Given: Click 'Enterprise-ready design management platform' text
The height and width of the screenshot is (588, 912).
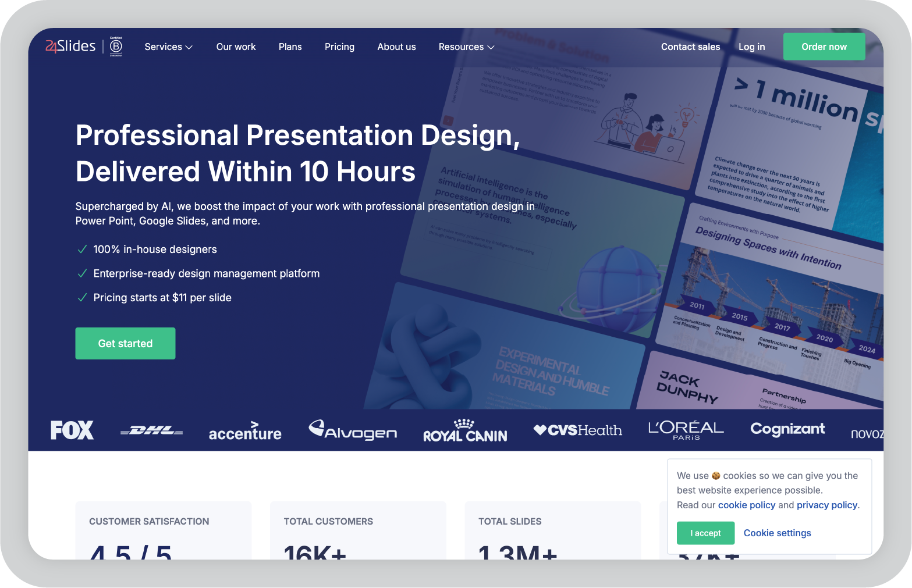Looking at the screenshot, I should [207, 273].
